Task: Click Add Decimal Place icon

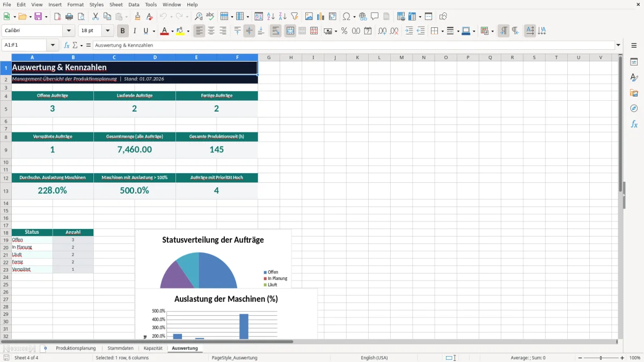Action: click(x=382, y=31)
